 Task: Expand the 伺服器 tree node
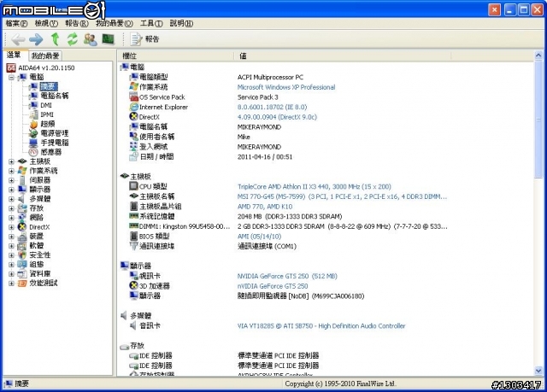point(11,180)
